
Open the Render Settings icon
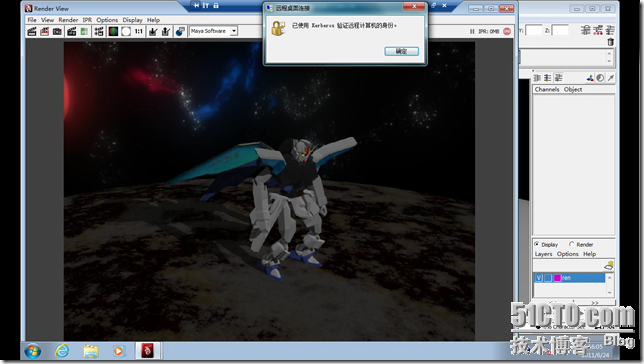tap(99, 31)
